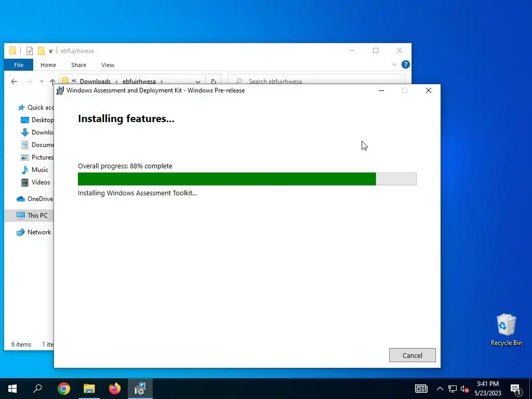Switch to the View ribbon tab

[108, 65]
